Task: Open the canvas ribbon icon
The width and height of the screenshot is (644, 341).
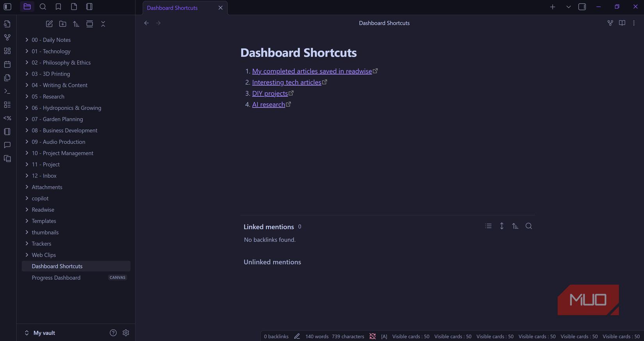Action: click(7, 51)
